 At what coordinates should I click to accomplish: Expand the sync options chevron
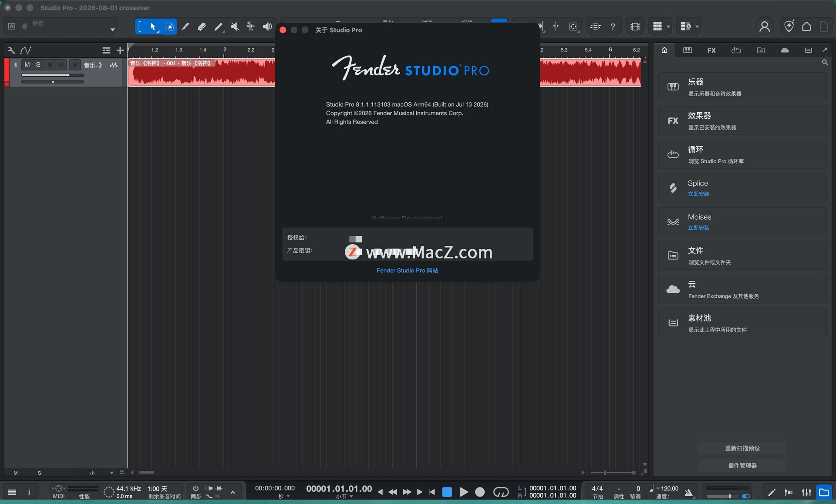coord(233,492)
